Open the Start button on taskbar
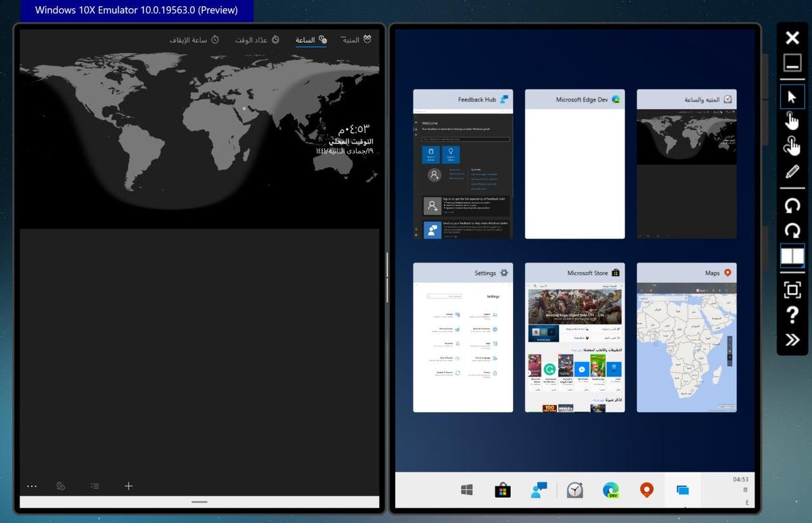The image size is (812, 523). pos(466,490)
